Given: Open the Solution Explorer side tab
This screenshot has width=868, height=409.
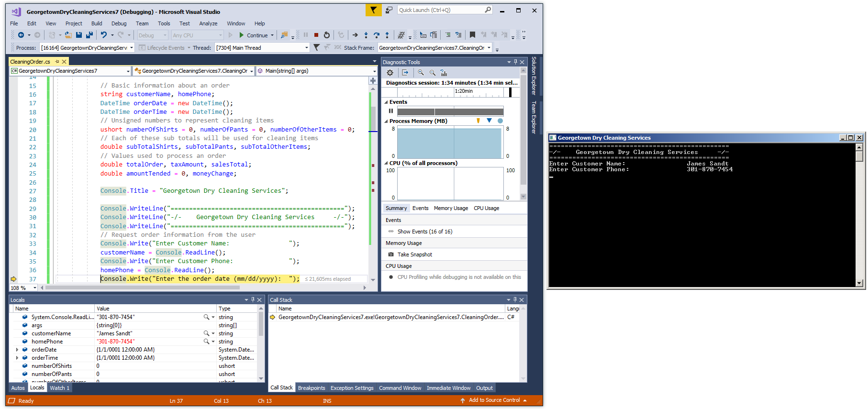Looking at the screenshot, I should pos(534,76).
